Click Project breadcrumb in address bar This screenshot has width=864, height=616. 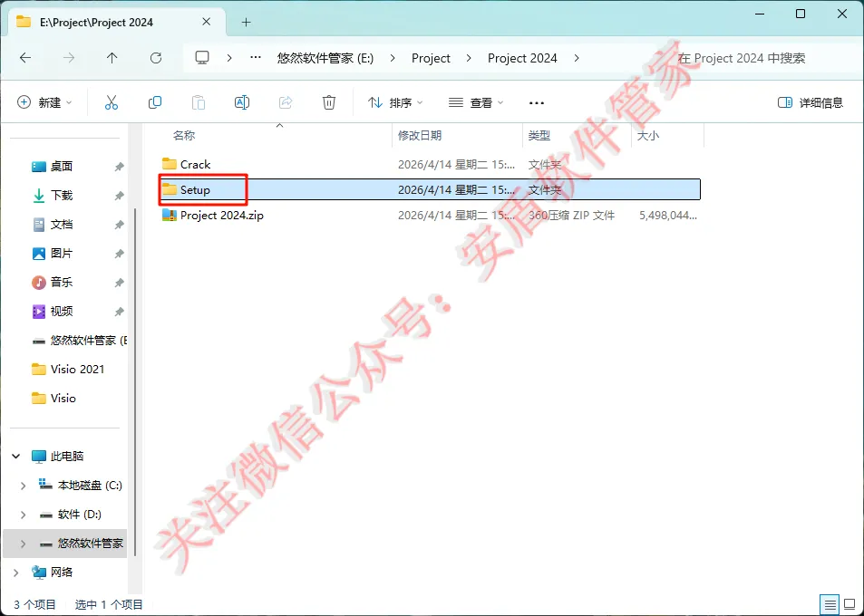tap(431, 58)
